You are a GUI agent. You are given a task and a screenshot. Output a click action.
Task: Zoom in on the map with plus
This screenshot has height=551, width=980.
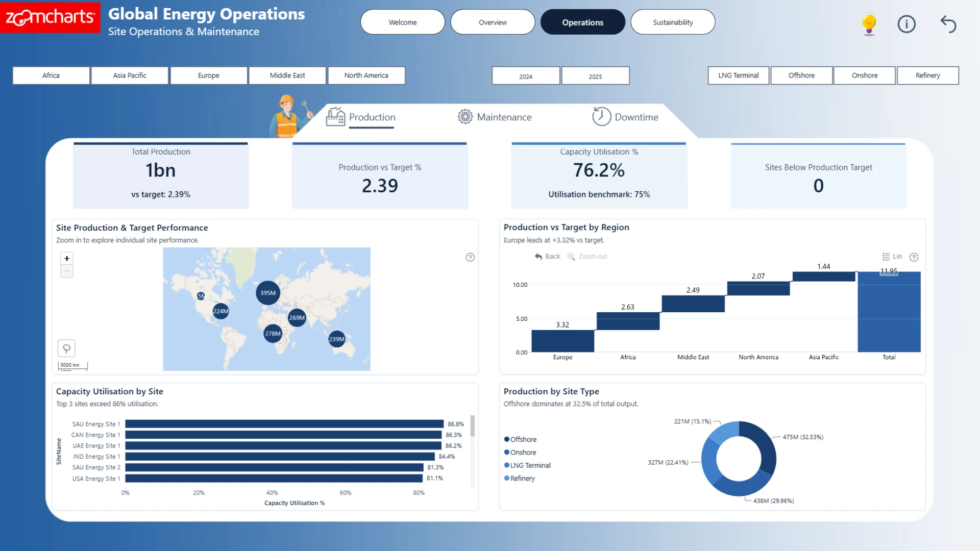pyautogui.click(x=67, y=259)
